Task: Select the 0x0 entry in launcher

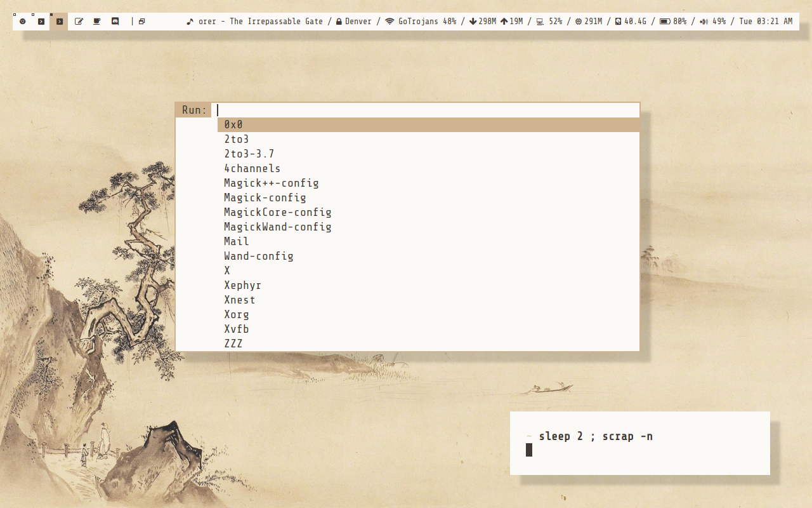Action: [x=428, y=124]
